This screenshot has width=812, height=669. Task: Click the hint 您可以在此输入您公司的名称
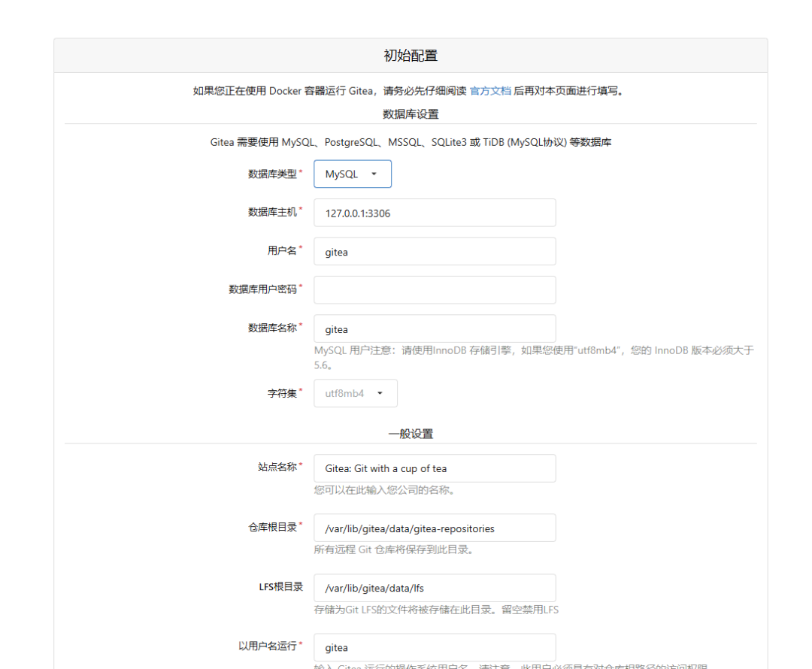click(384, 490)
